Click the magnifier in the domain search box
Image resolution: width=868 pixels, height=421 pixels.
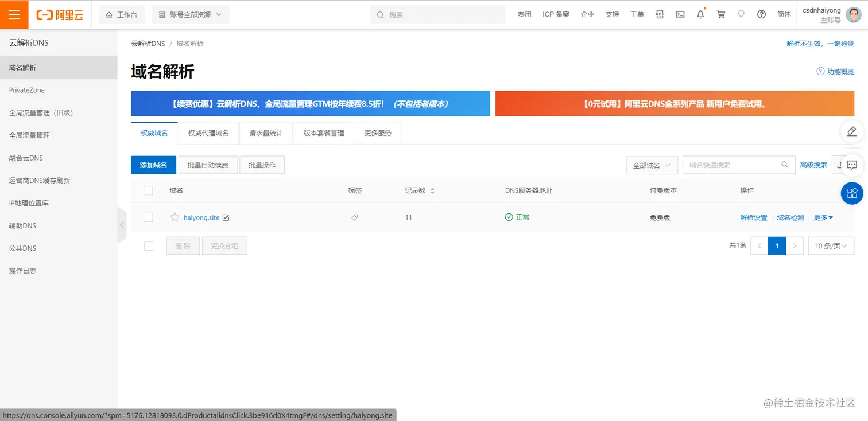(785, 165)
